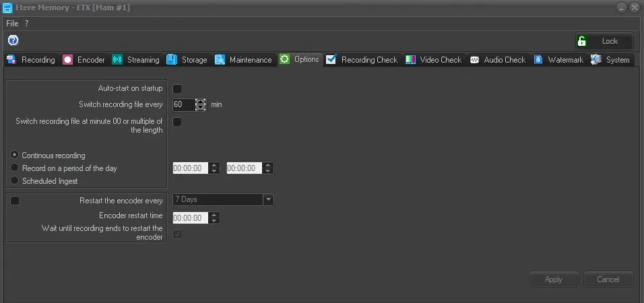
Task: Enable the Restart the encoder every checkbox
Action: click(x=15, y=201)
